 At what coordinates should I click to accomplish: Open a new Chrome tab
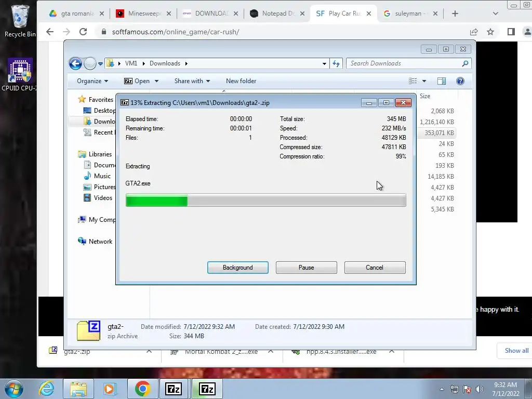455,14
